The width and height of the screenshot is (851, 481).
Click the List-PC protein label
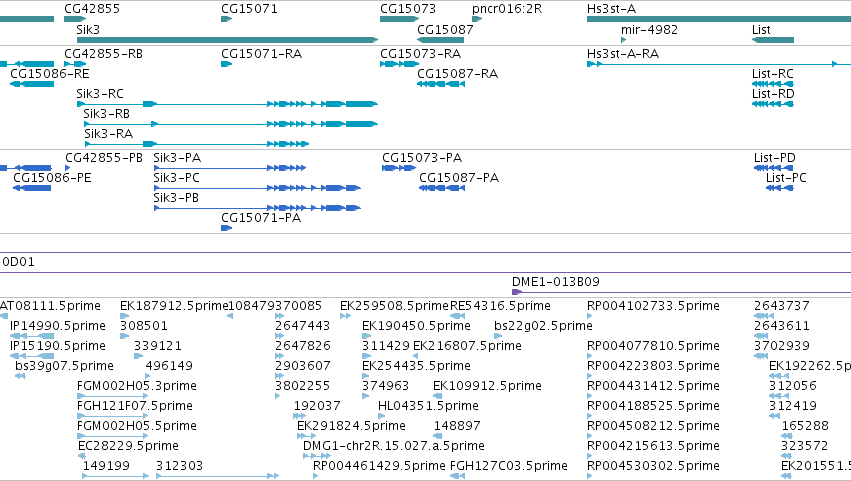click(x=786, y=178)
